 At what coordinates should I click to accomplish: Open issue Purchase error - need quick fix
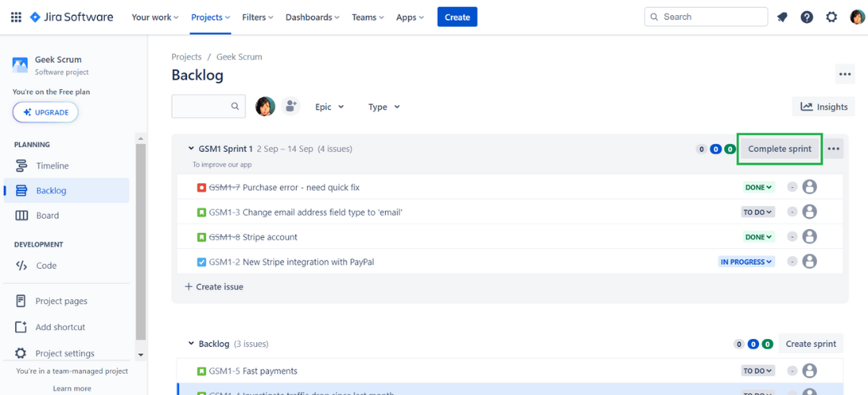(301, 187)
